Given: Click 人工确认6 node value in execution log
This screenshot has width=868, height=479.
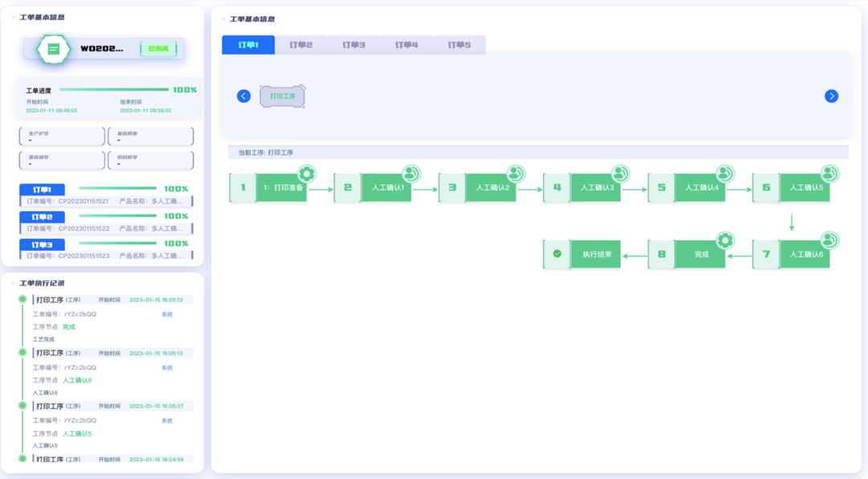Looking at the screenshot, I should 77,380.
